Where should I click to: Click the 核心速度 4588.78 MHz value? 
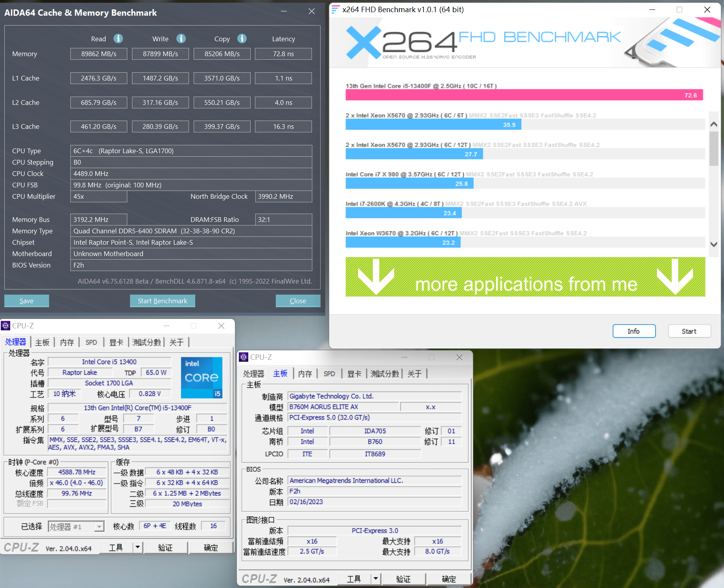77,472
